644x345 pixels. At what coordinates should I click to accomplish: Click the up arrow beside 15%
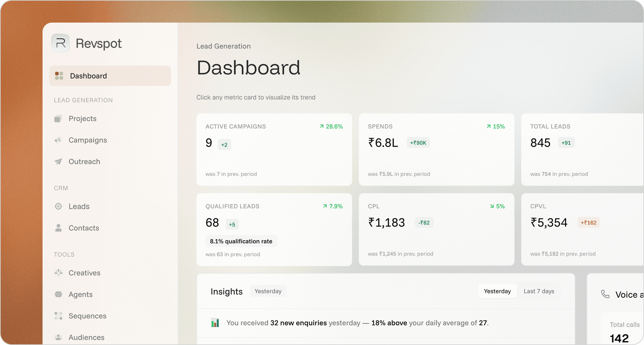489,126
